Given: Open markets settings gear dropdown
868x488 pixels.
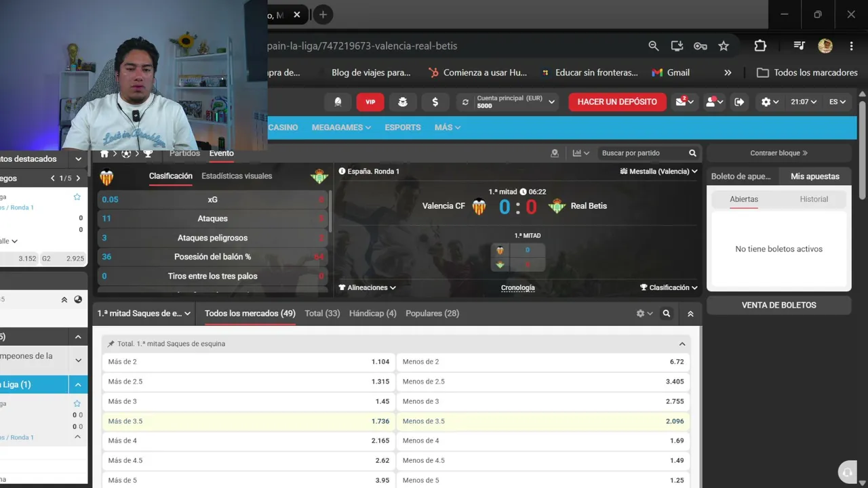Looking at the screenshot, I should [644, 314].
